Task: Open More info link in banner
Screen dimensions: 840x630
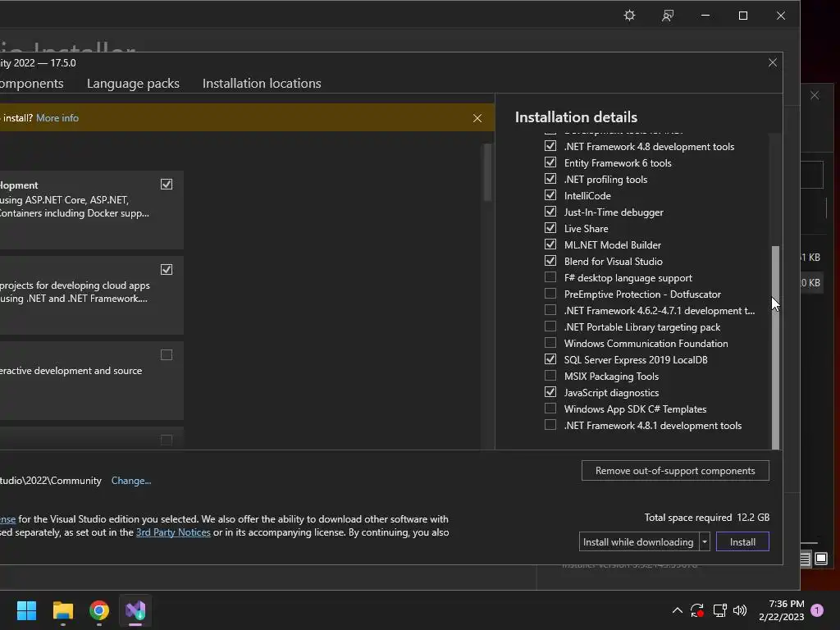Action: (x=57, y=118)
